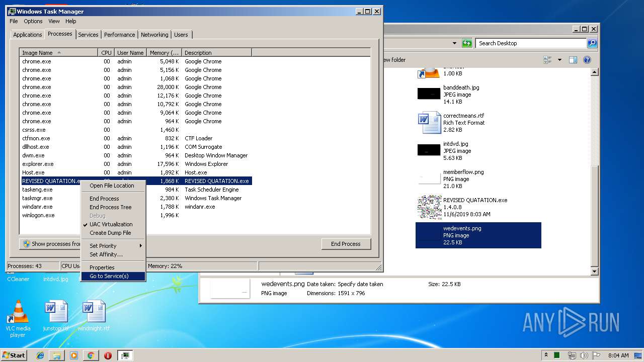Select wedevents.png in the file list
The width and height of the screenshot is (644, 362).
pos(478,235)
